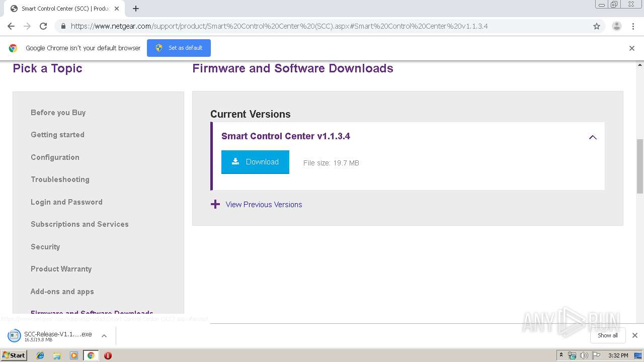
Task: Select Product Warranty topic
Action: (61, 269)
